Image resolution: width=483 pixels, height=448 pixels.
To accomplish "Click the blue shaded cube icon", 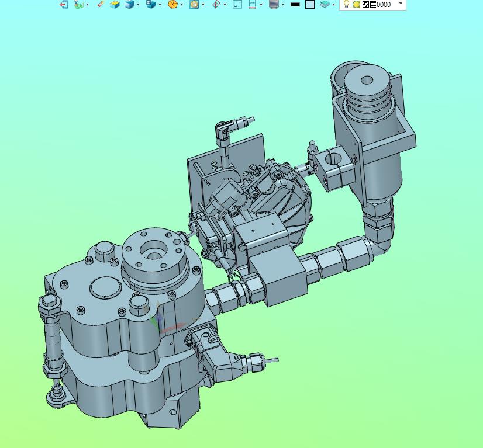I will pos(129,4).
